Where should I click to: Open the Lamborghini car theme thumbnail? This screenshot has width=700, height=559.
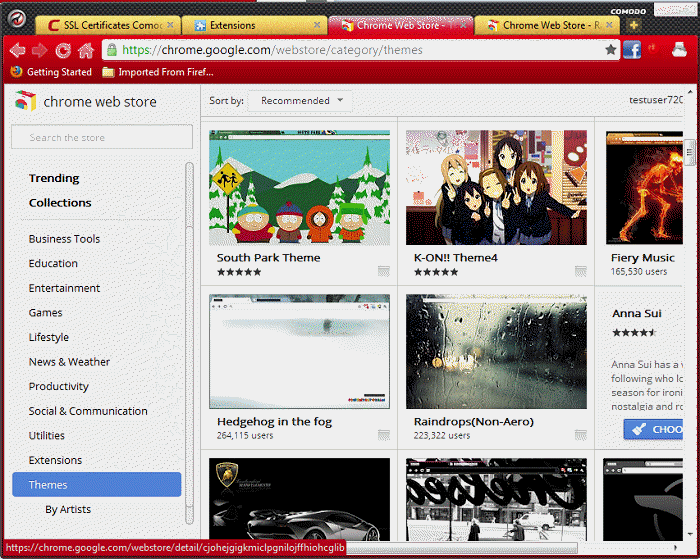pos(300,499)
